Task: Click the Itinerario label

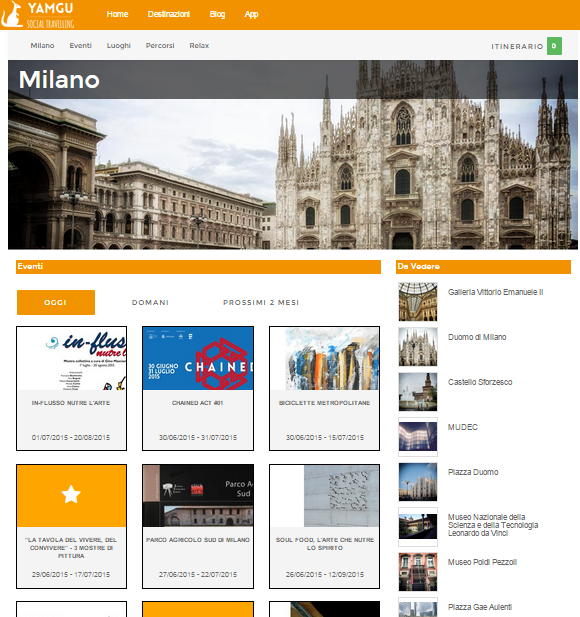Action: click(517, 46)
